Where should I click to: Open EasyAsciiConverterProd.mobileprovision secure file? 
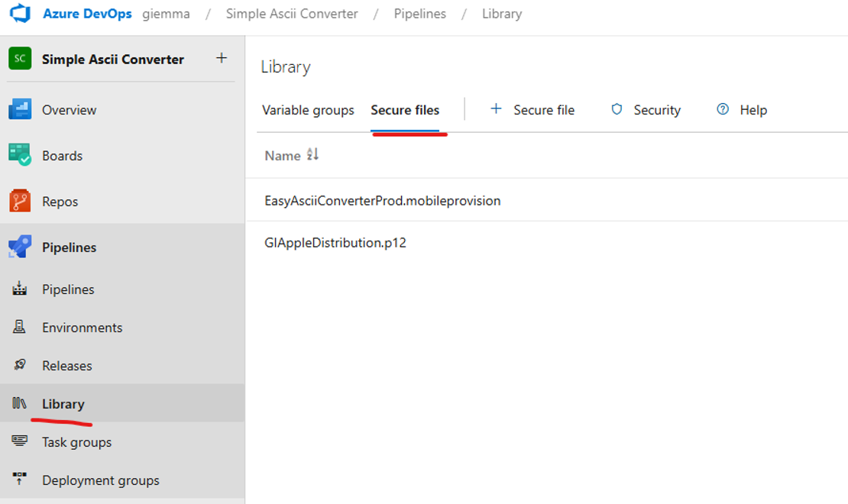click(382, 201)
